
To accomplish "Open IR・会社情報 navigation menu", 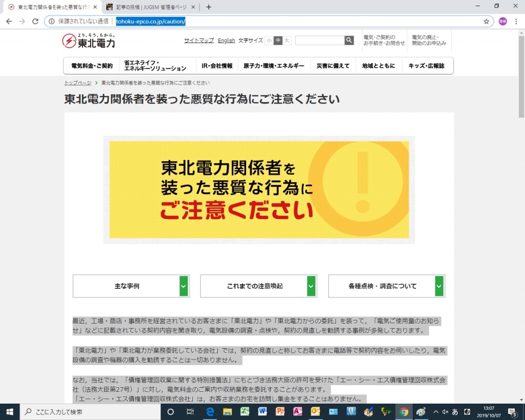I will point(217,66).
